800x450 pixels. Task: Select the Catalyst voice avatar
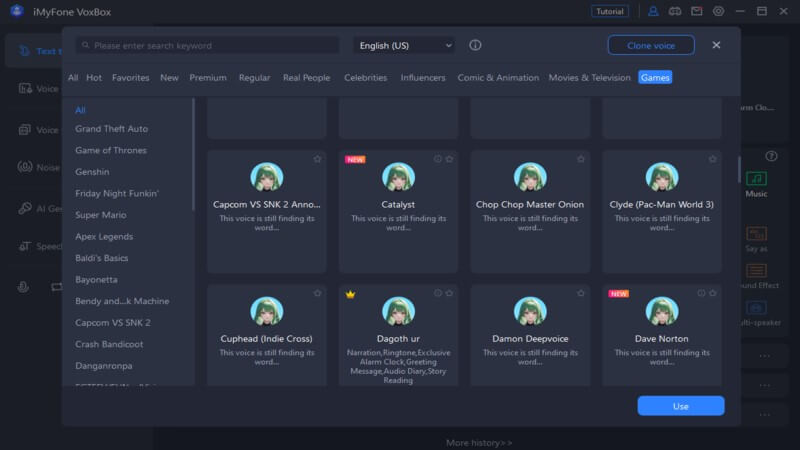(398, 177)
